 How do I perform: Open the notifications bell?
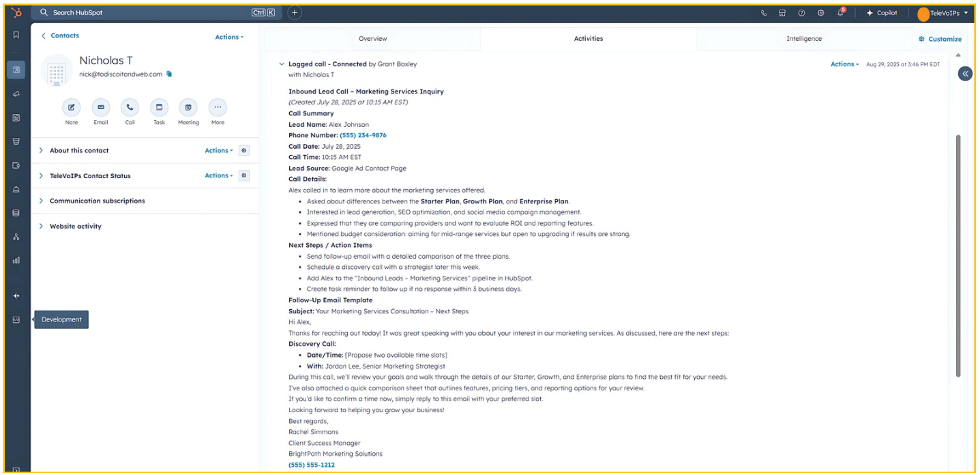point(841,12)
